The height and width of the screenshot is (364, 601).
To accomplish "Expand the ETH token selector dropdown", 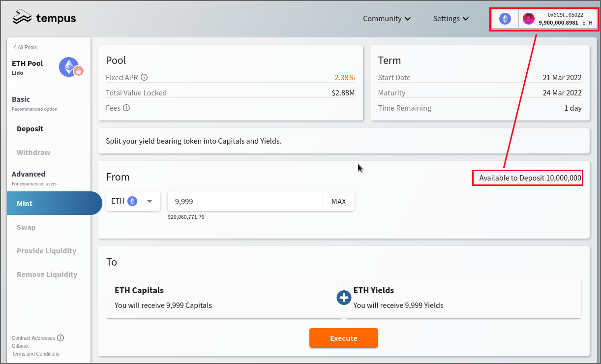I will click(133, 201).
